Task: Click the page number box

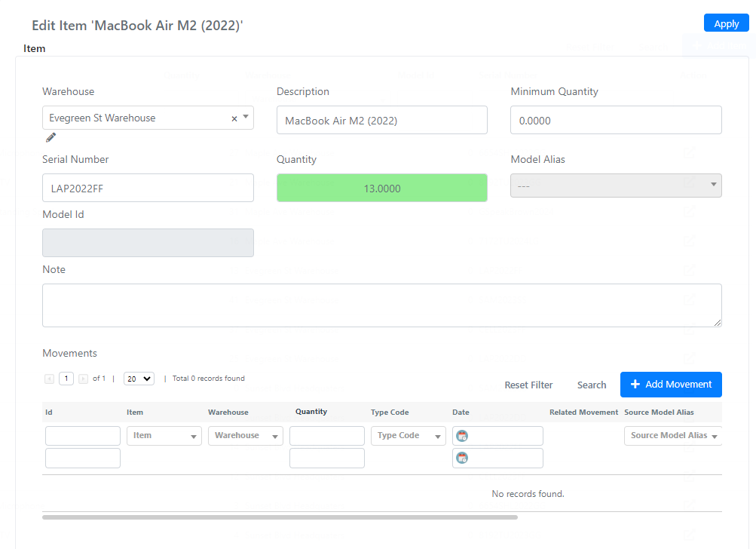Action: point(66,379)
